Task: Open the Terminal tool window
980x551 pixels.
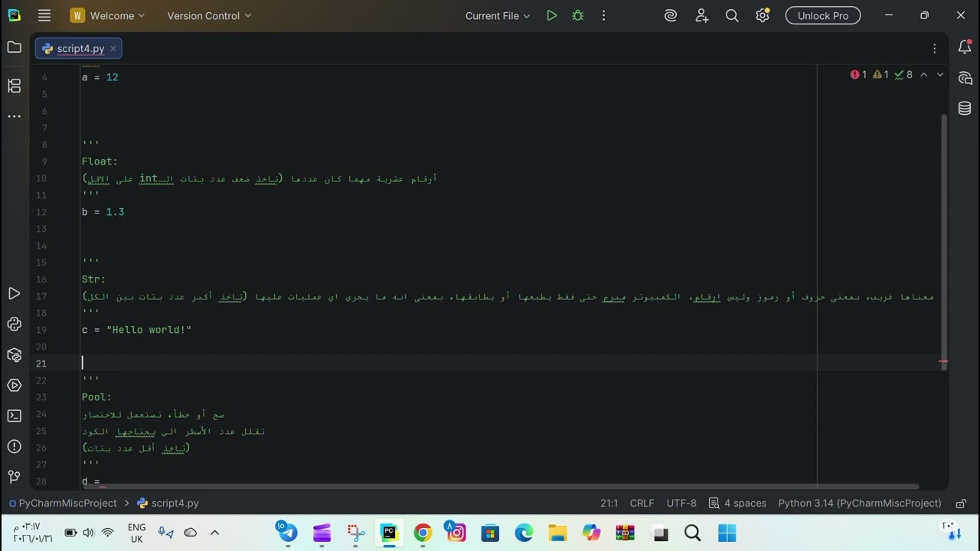Action: click(14, 416)
